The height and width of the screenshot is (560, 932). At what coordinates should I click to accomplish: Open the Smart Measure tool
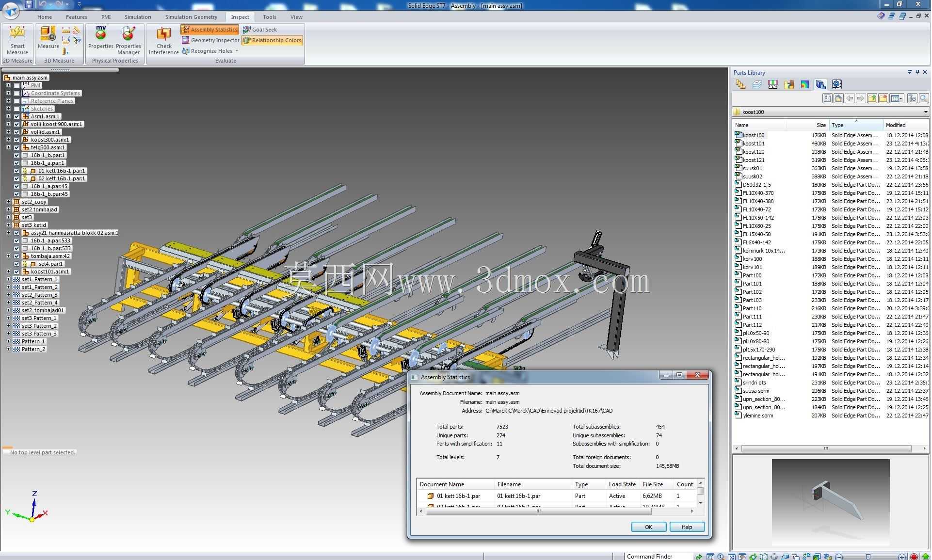pyautogui.click(x=17, y=41)
